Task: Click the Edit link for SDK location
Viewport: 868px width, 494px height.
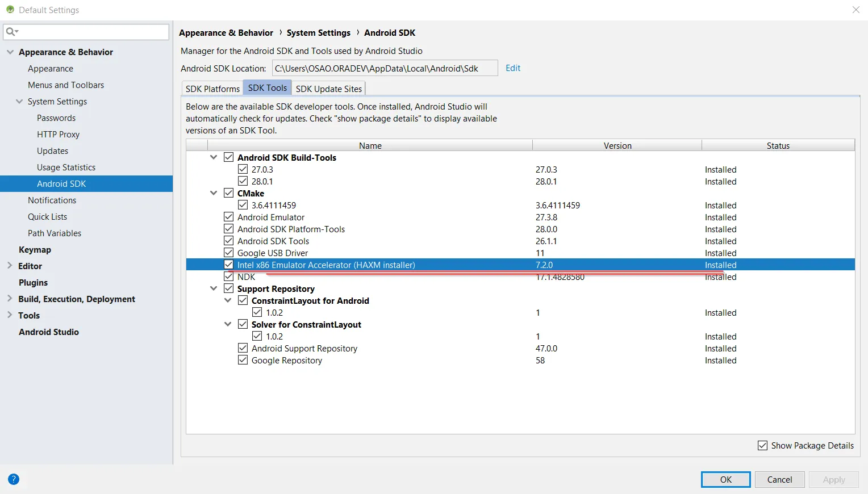Action: [x=513, y=68]
